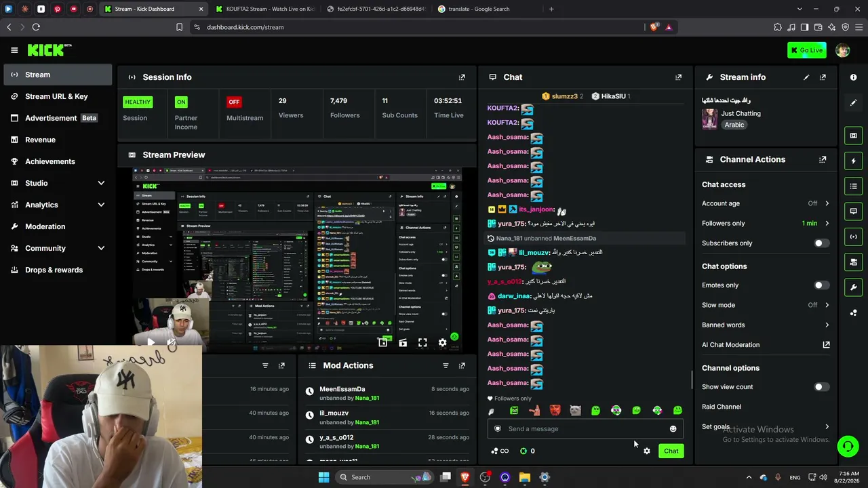Pop out the Channel Actions panel

click(x=823, y=160)
